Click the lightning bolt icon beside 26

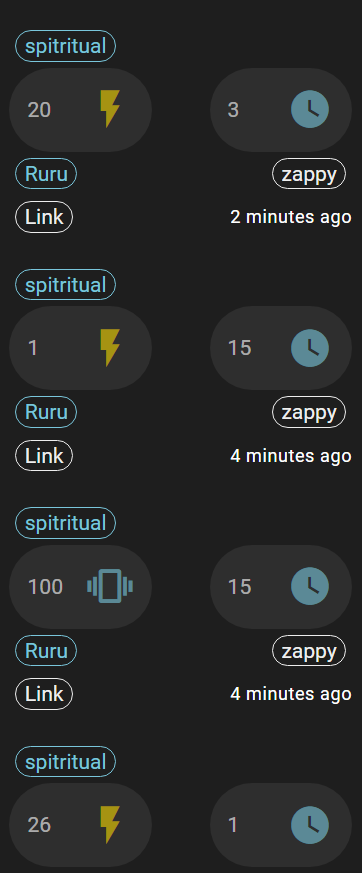tap(110, 825)
